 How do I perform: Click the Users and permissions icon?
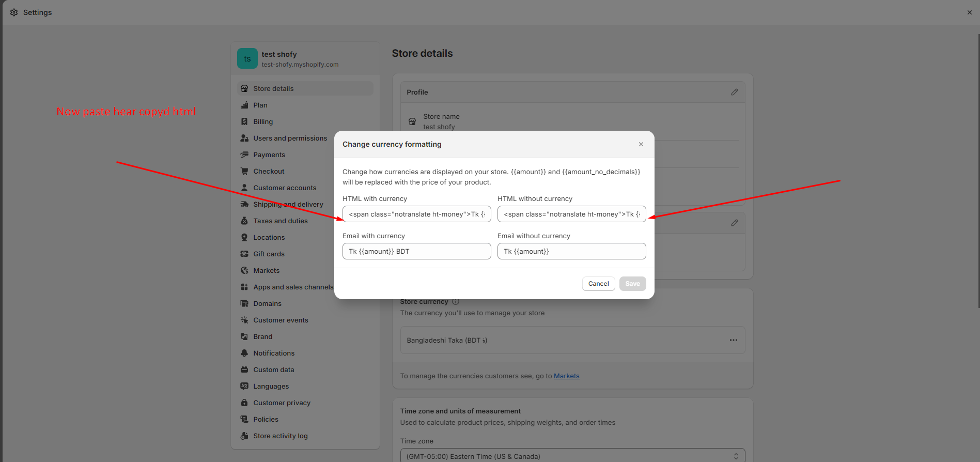(244, 138)
